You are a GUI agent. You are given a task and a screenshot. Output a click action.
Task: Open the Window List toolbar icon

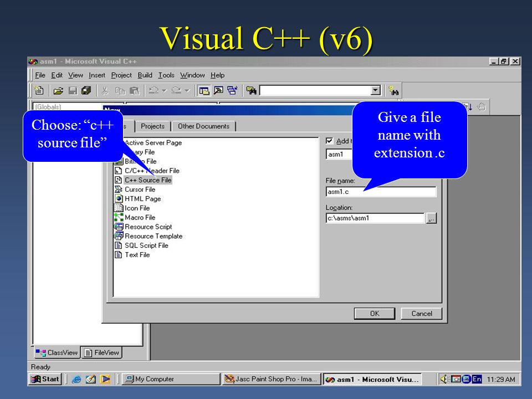[x=232, y=90]
